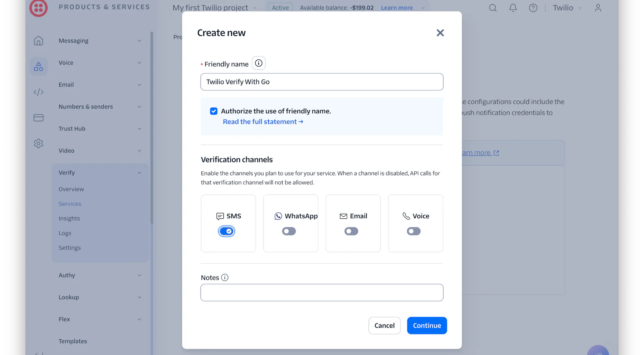Expand the Email sidebar section
Image resolution: width=644 pixels, height=355 pixels.
[x=100, y=84]
